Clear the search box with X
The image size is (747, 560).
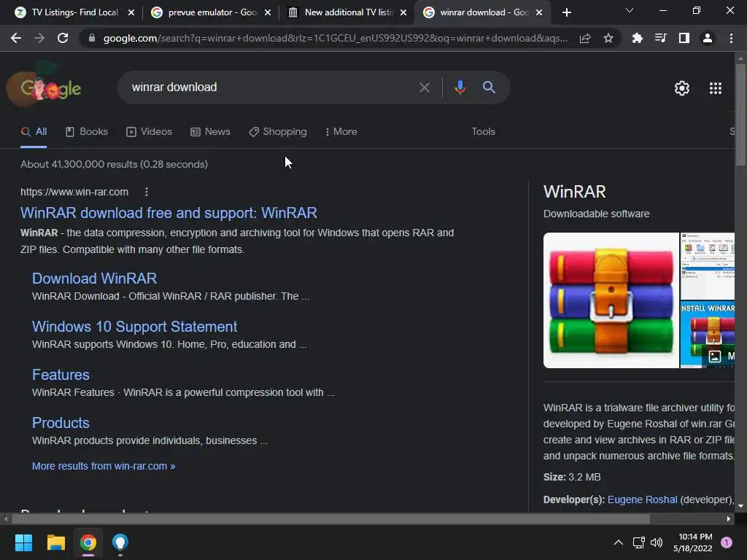424,87
